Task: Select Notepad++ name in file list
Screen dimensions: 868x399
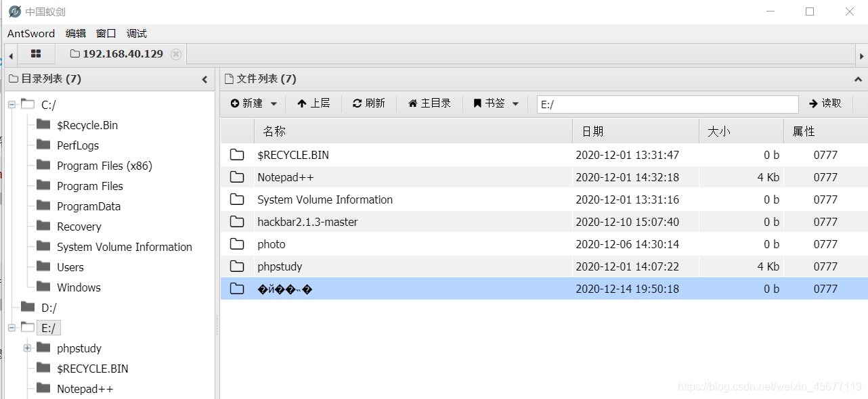Action: coord(286,177)
